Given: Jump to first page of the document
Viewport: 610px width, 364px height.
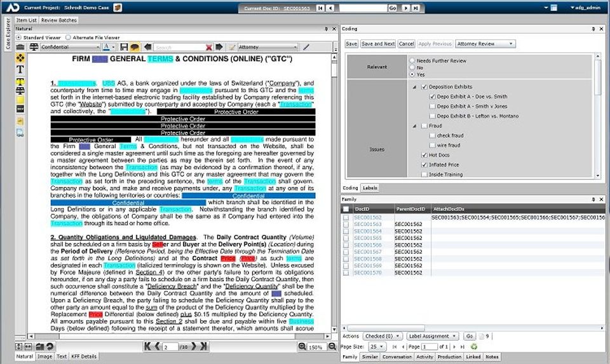Looking at the screenshot, I should click(147, 346).
